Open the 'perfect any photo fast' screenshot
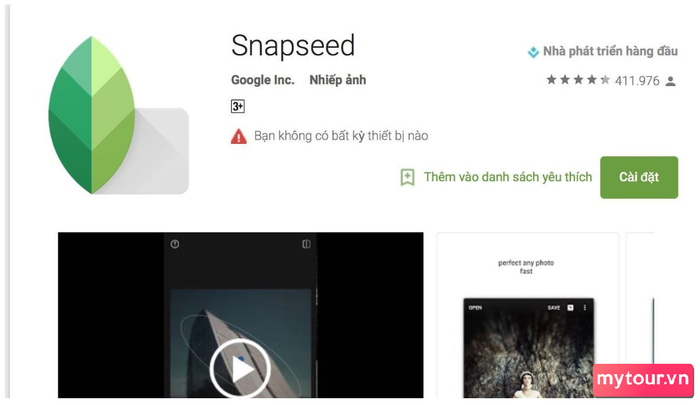 pyautogui.click(x=528, y=315)
